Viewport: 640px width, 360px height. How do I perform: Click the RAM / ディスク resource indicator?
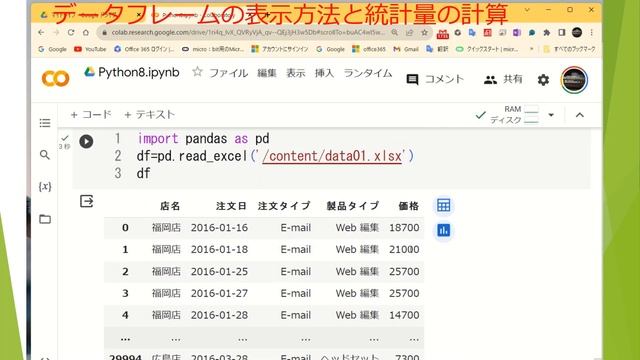coord(514,115)
